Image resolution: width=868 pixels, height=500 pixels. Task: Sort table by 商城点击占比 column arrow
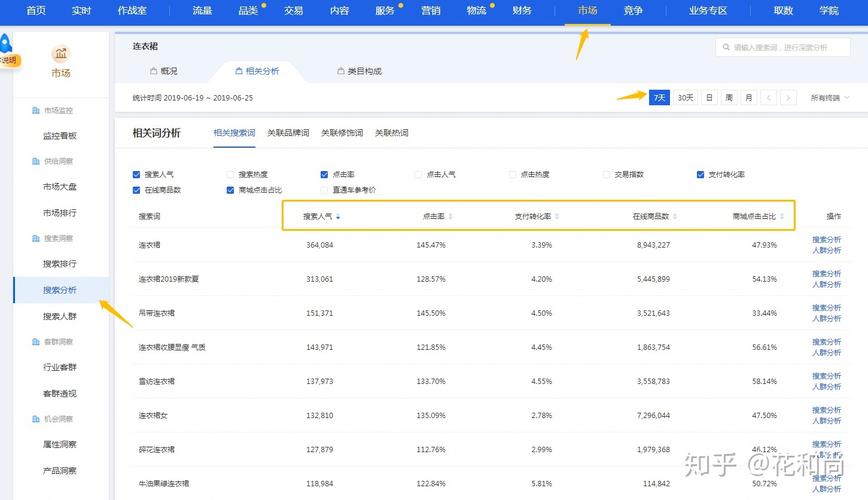click(x=782, y=217)
